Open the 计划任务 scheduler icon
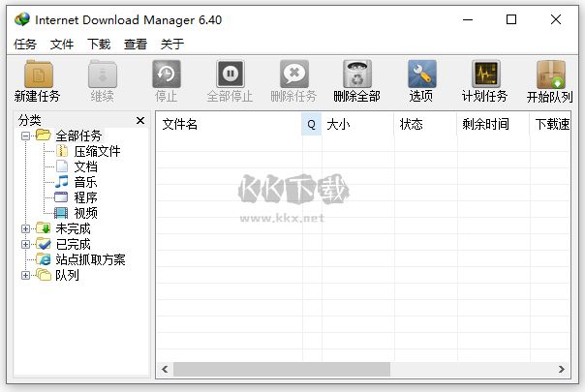The height and width of the screenshot is (392, 585). pyautogui.click(x=485, y=74)
